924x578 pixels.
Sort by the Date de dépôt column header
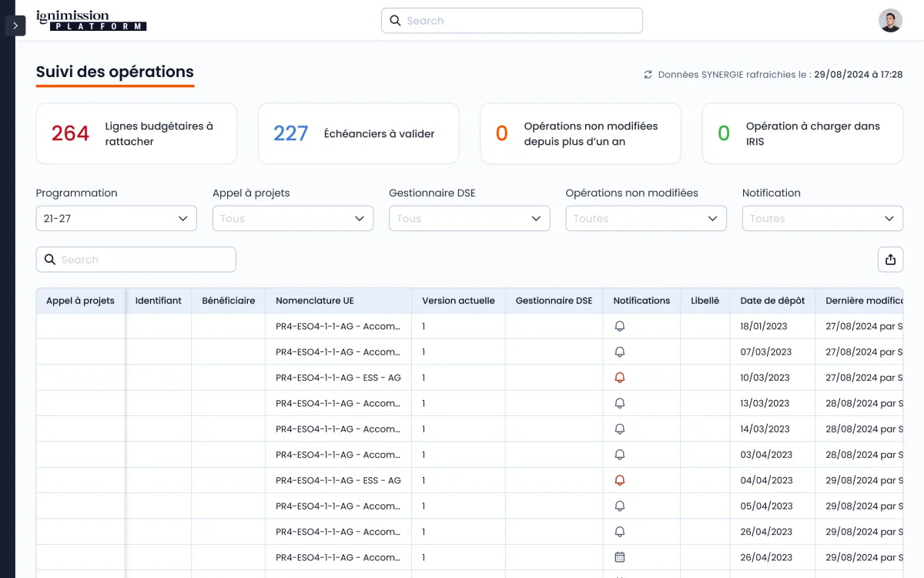coord(772,301)
